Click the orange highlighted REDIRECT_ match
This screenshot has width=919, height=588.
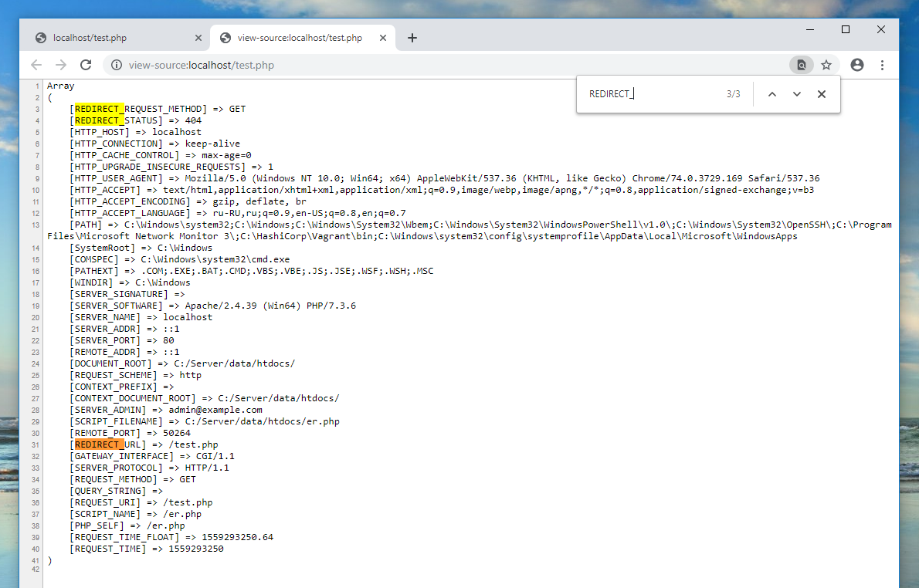(99, 444)
